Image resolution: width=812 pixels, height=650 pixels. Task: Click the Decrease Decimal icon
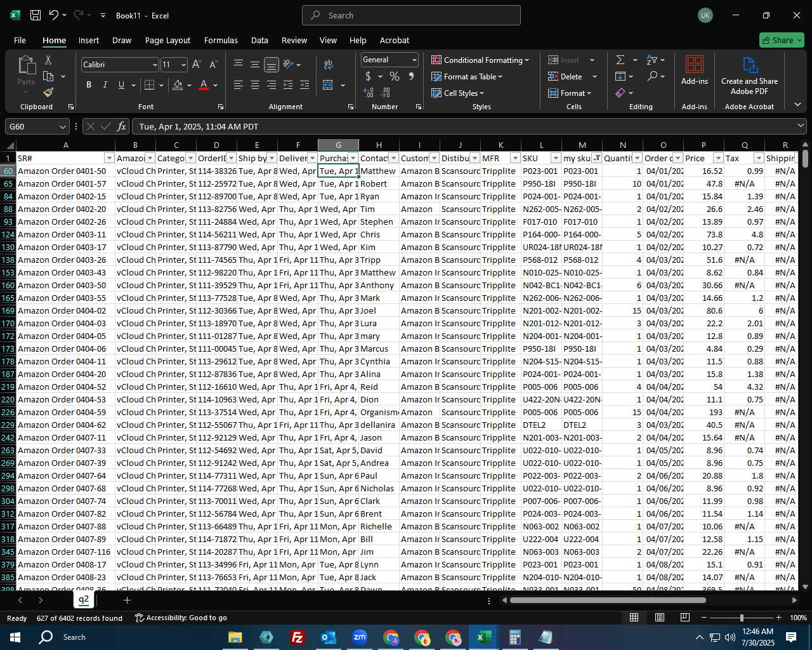coord(386,93)
